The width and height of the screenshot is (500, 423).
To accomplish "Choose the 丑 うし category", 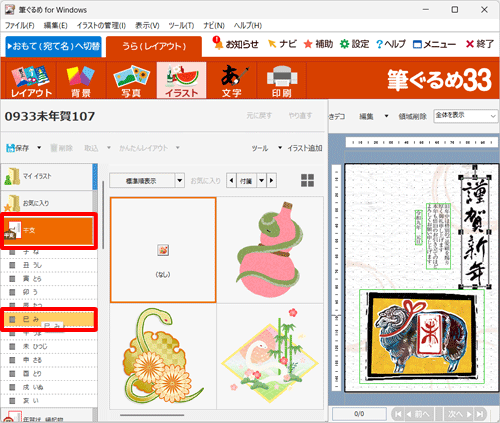I will point(49,265).
